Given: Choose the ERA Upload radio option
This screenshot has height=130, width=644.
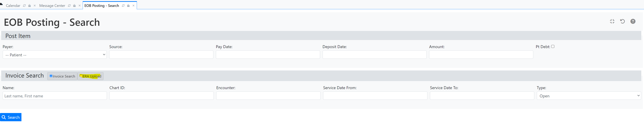Looking at the screenshot, I should (81, 76).
